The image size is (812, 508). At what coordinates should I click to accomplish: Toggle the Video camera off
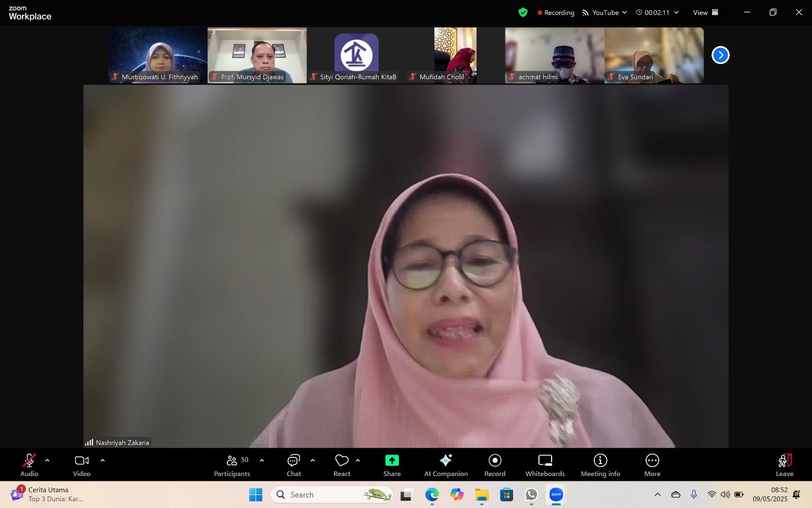pos(82,461)
